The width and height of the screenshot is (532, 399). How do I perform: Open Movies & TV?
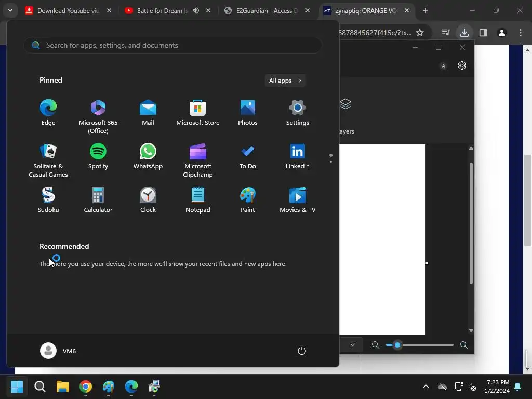pos(298,200)
